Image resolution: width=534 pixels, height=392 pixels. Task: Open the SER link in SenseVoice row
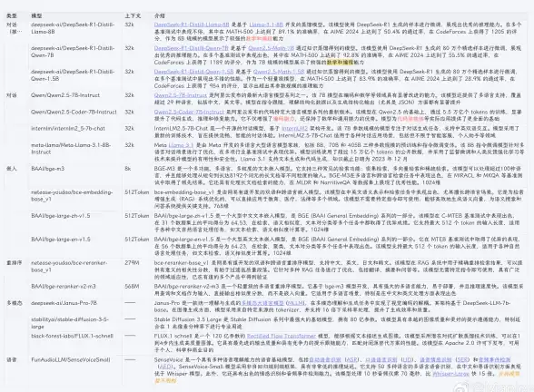pyautogui.click(x=462, y=360)
